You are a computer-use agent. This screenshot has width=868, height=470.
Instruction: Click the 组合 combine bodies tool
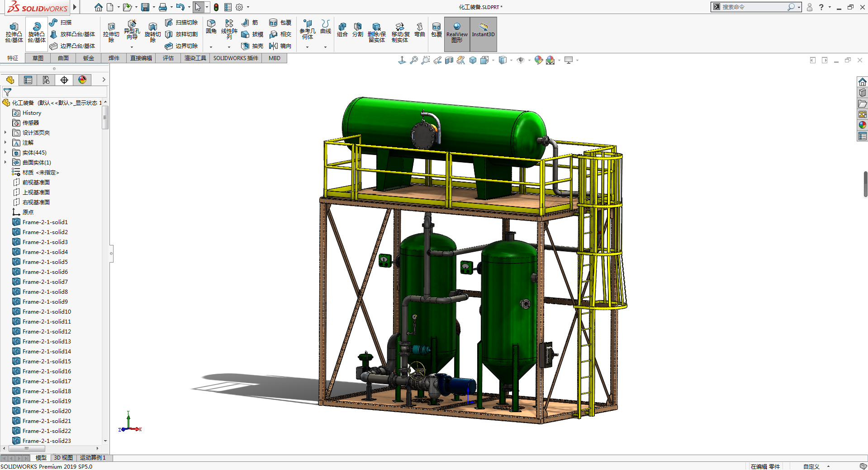tap(342, 30)
